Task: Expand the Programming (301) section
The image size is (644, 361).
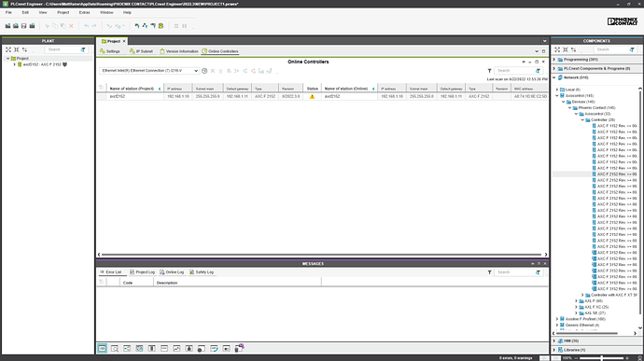Action: (x=554, y=60)
